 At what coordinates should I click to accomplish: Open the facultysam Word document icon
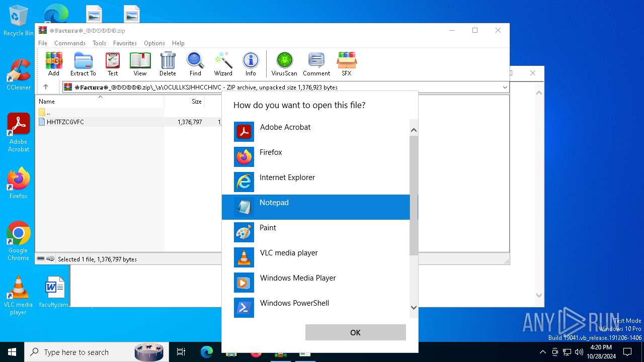[x=54, y=292]
